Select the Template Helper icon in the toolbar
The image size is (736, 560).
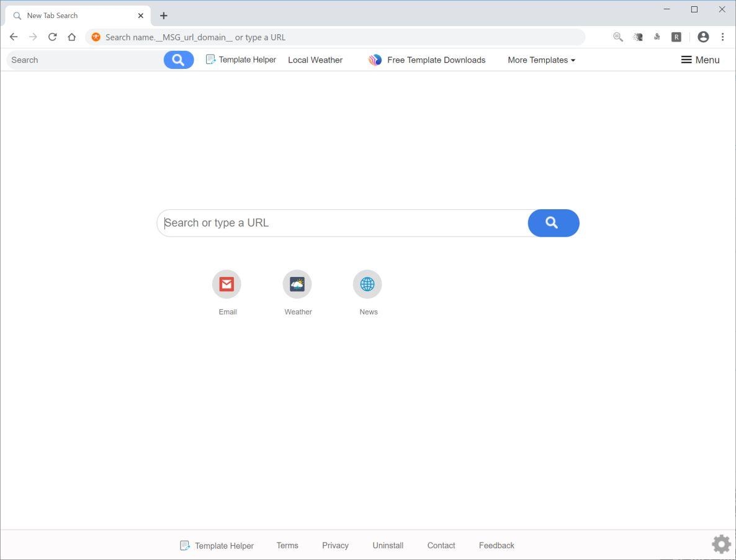(210, 59)
